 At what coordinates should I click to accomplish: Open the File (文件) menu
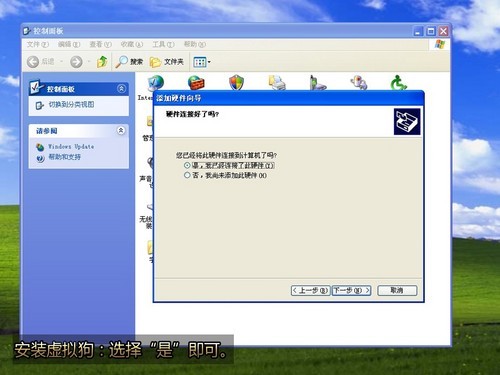click(x=38, y=44)
